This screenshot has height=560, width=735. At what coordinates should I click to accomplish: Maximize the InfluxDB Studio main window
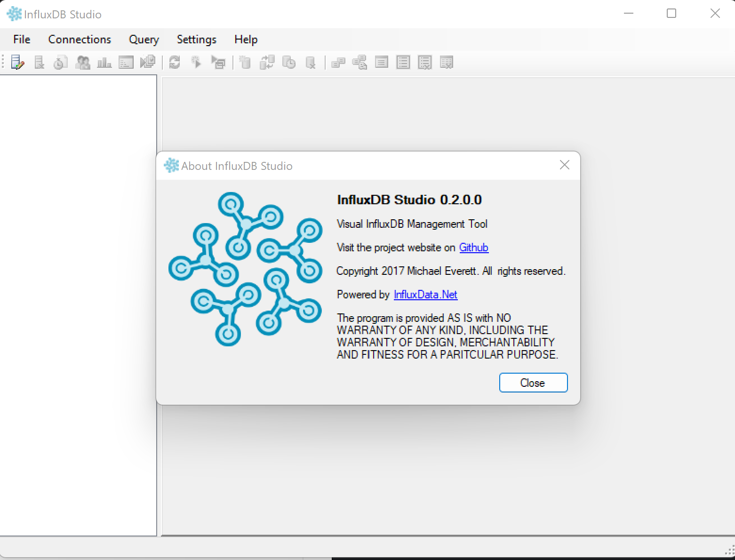(671, 14)
